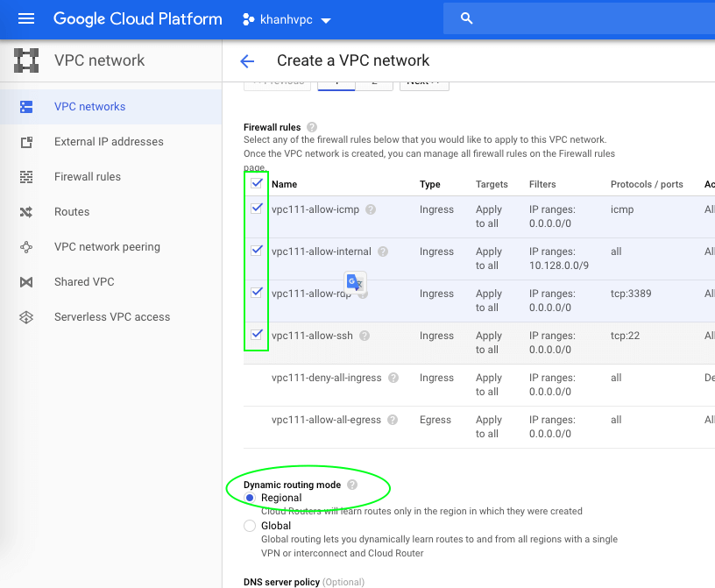
Task: Click the Next pagination button
Action: pyautogui.click(x=424, y=81)
